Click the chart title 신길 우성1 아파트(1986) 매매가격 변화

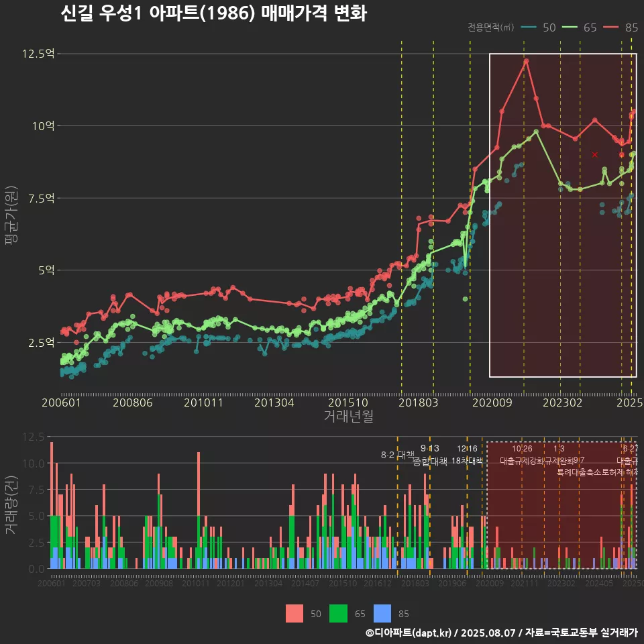[x=213, y=13]
